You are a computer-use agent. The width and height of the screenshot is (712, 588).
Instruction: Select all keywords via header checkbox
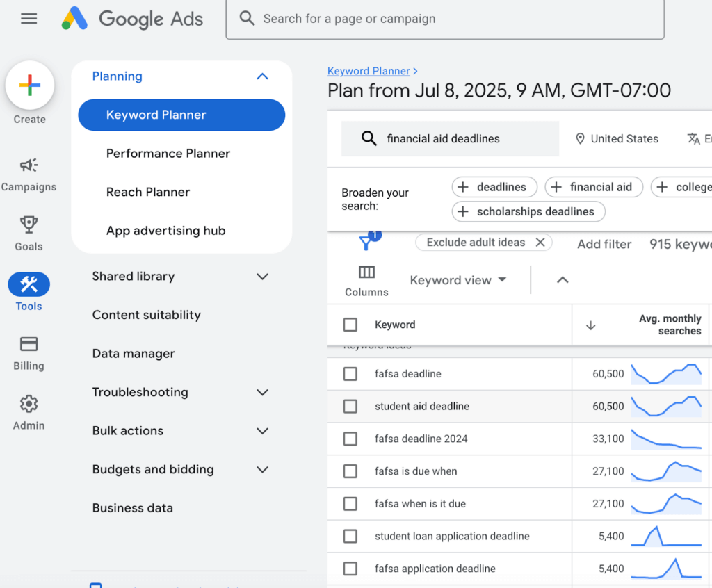point(350,325)
